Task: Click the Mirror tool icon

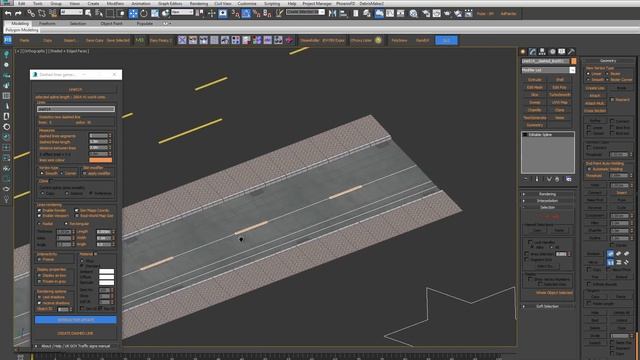Action: point(333,13)
